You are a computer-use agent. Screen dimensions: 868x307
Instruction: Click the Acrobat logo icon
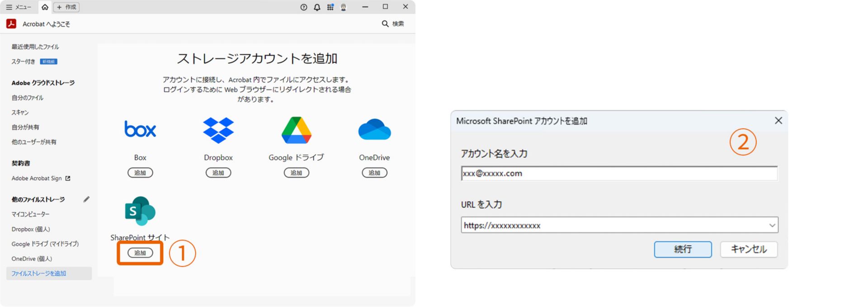click(x=11, y=24)
